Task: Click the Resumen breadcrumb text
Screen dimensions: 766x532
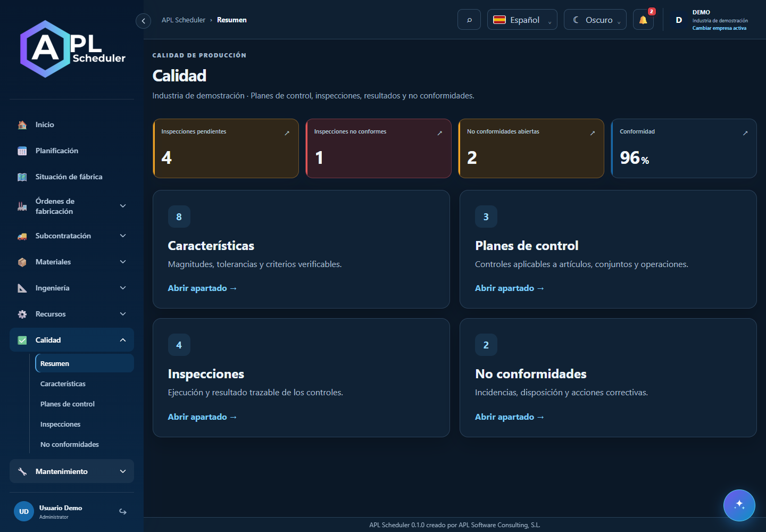Action: (232, 20)
